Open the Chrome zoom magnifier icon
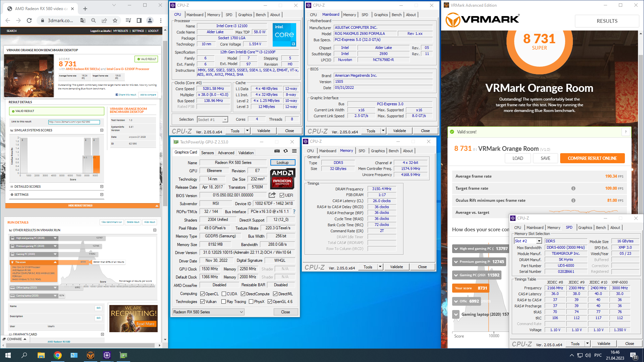 click(94, 20)
